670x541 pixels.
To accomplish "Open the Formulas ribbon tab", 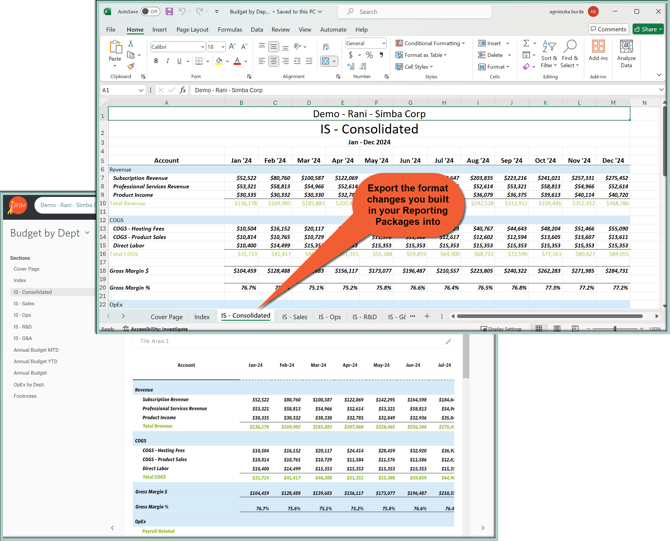I will click(230, 30).
